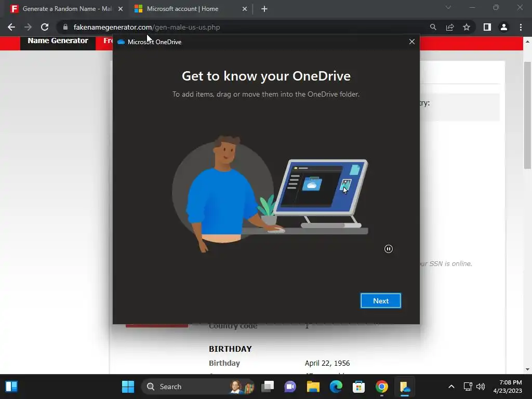This screenshot has height=399, width=532.
Task: Launch Microsoft Edge from the taskbar
Action: tap(336, 387)
